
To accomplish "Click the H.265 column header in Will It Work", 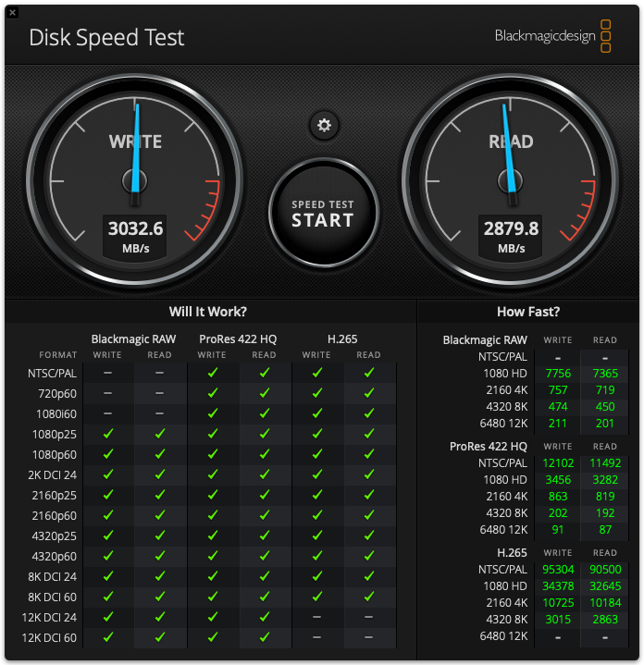I will [342, 339].
